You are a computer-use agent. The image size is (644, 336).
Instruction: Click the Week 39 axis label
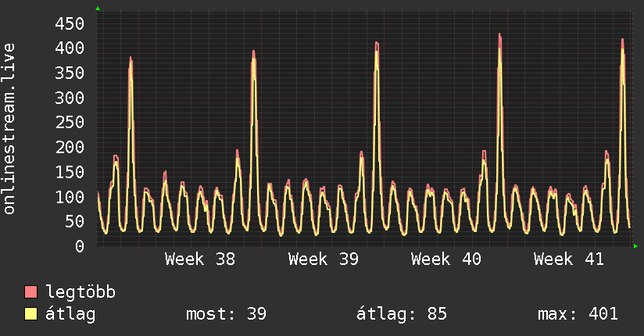click(324, 259)
